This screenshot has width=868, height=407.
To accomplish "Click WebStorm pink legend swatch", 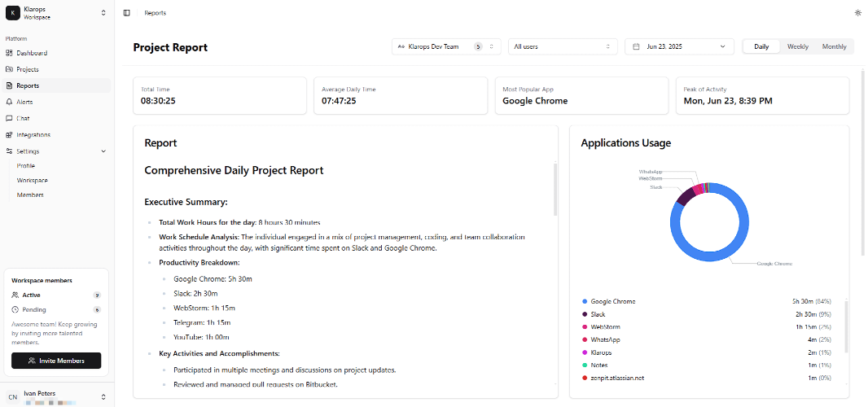I will click(585, 327).
